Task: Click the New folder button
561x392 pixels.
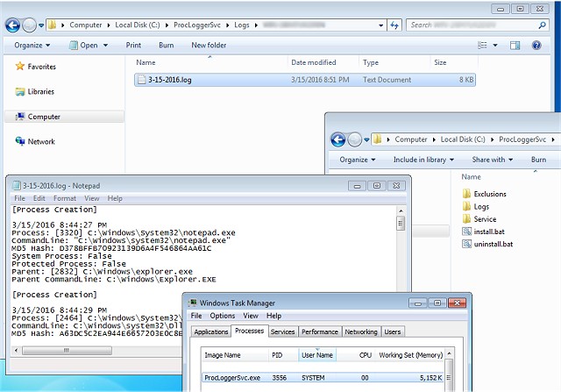Action: [x=209, y=45]
